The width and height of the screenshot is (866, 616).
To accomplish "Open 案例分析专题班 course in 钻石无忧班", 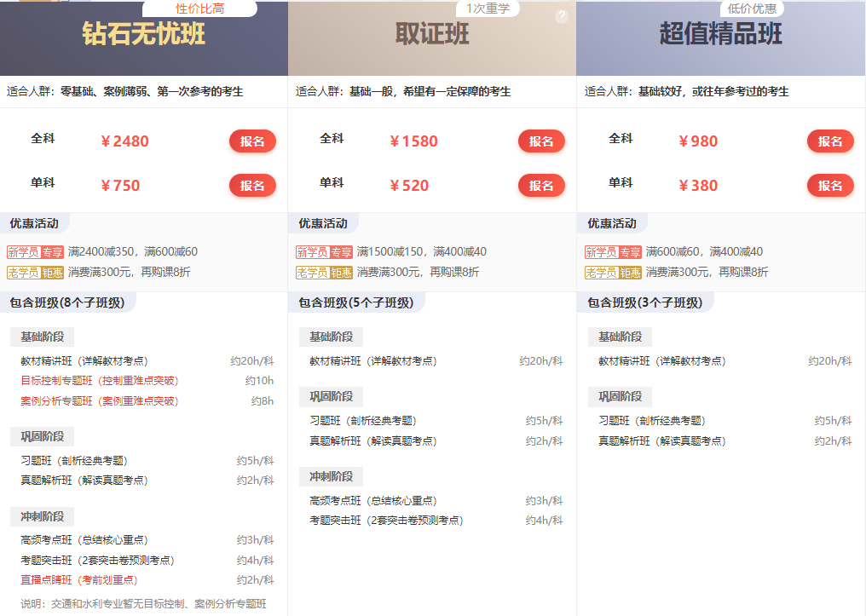I will (x=100, y=401).
